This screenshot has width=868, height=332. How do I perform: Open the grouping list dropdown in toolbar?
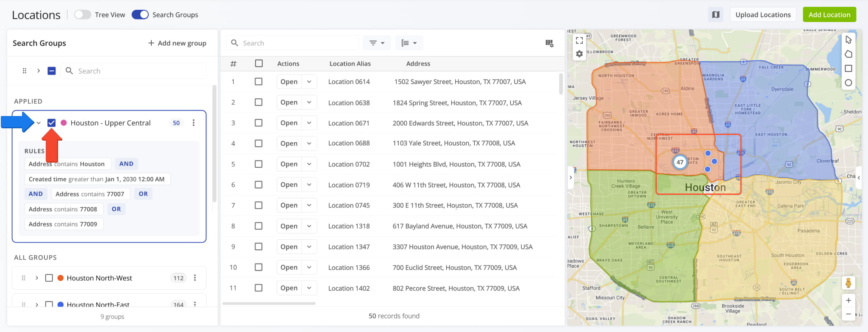(x=409, y=43)
